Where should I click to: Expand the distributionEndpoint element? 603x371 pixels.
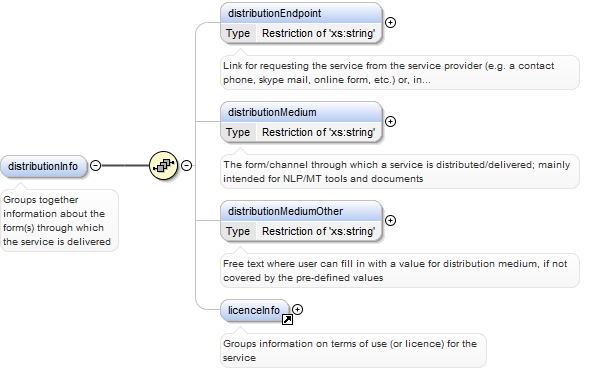coord(390,23)
